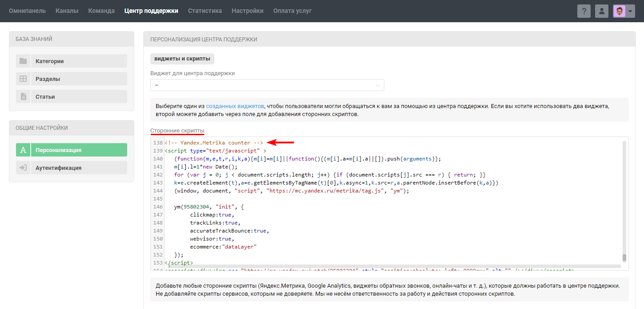
Task: Click line number 138 in the gutter
Action: pos(158,143)
